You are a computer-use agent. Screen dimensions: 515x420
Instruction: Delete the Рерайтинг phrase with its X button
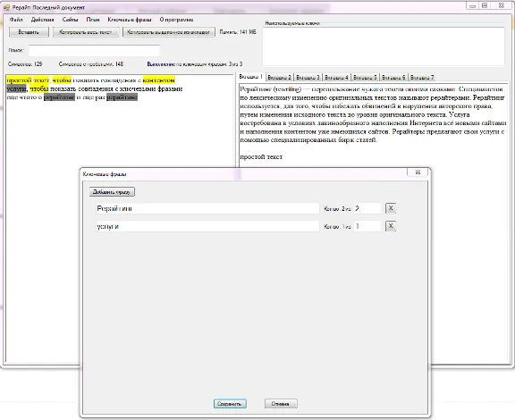(391, 208)
